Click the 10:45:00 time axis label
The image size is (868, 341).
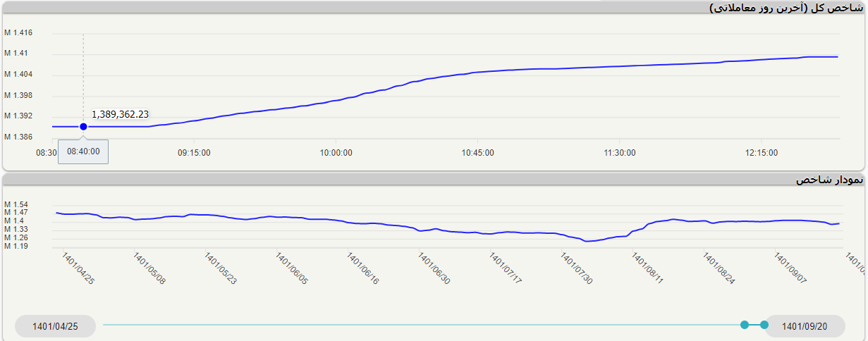pyautogui.click(x=478, y=152)
